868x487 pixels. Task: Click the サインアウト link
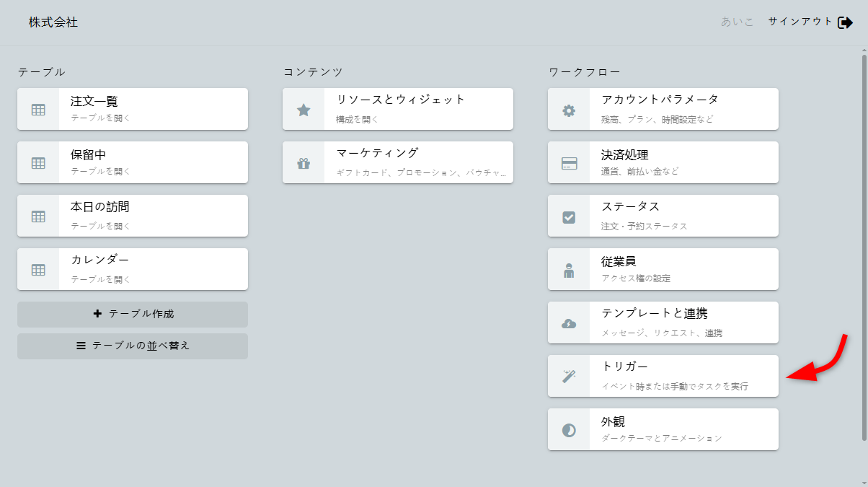pyautogui.click(x=800, y=22)
